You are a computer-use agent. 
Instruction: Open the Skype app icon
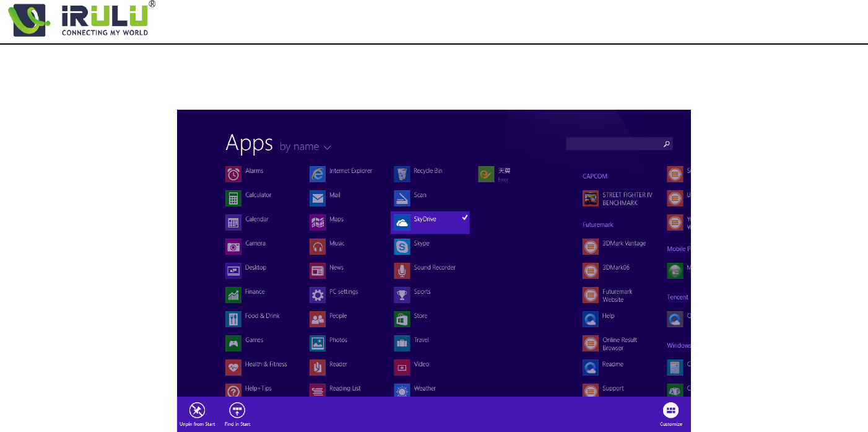[x=402, y=247]
